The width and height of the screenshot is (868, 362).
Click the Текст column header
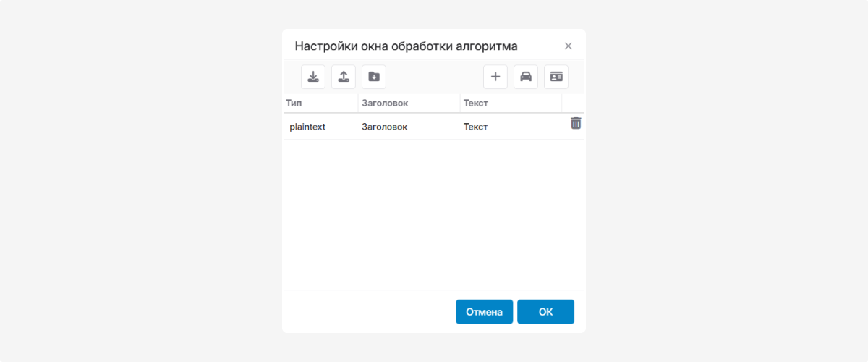point(510,104)
